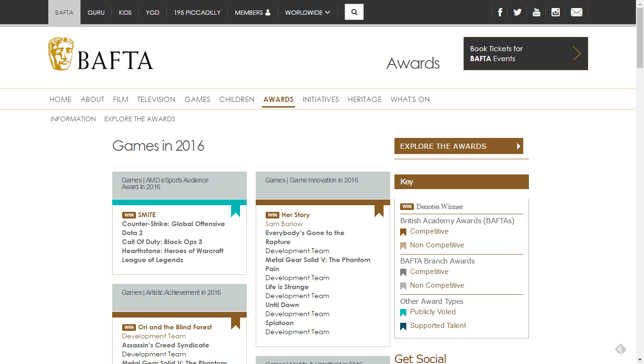Click the Explore the Awards arrow button
Screen dimensions: 644x364
point(458,146)
